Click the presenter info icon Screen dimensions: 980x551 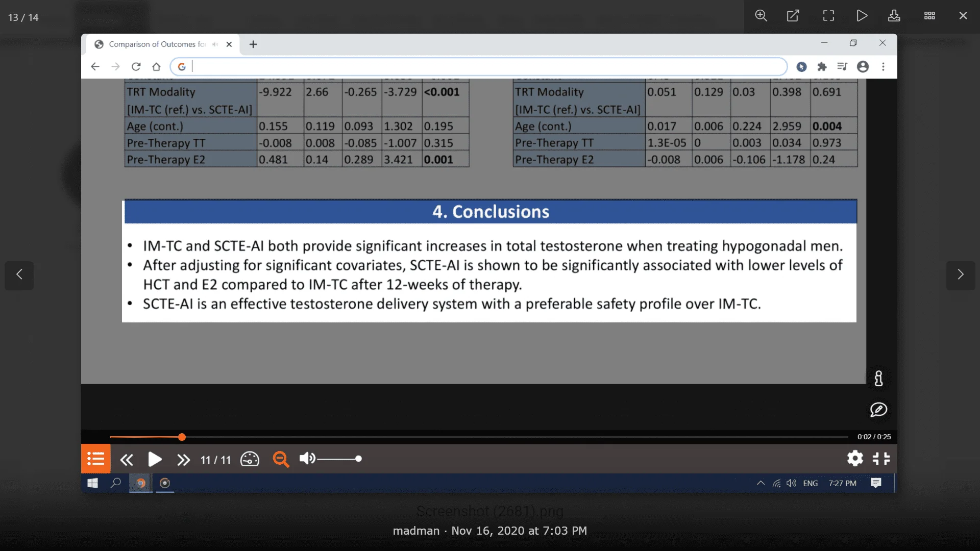(878, 379)
